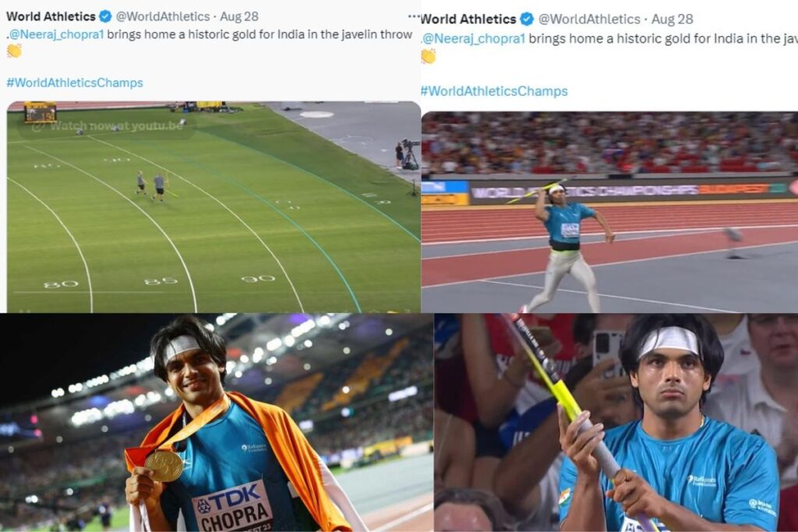Click clapping hands emoji above the field video
Screen dimensions: 798x532
pos(14,51)
